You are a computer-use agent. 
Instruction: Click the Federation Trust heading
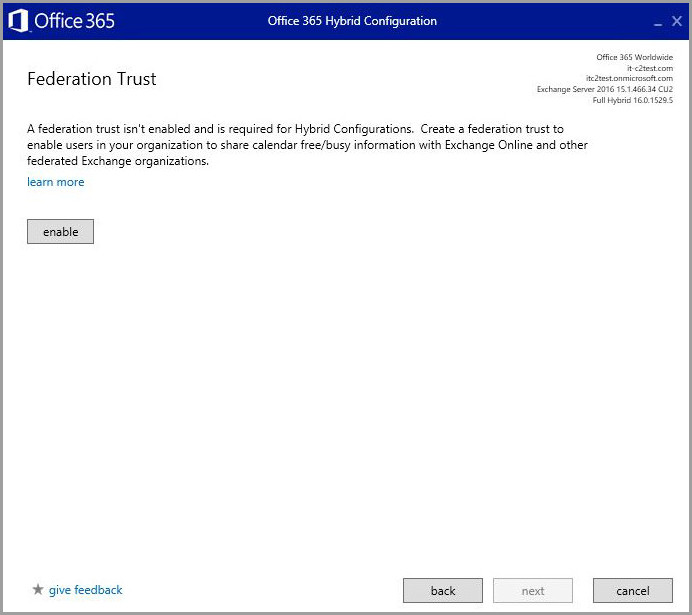(92, 79)
